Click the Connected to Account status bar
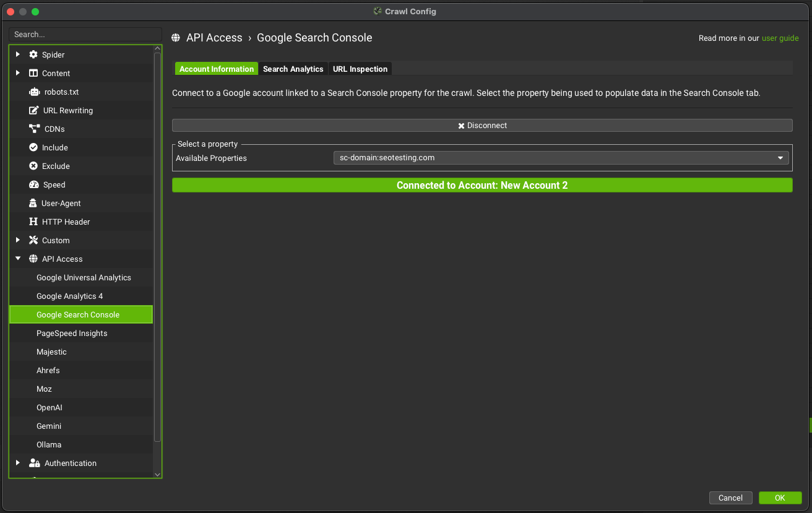 tap(482, 185)
